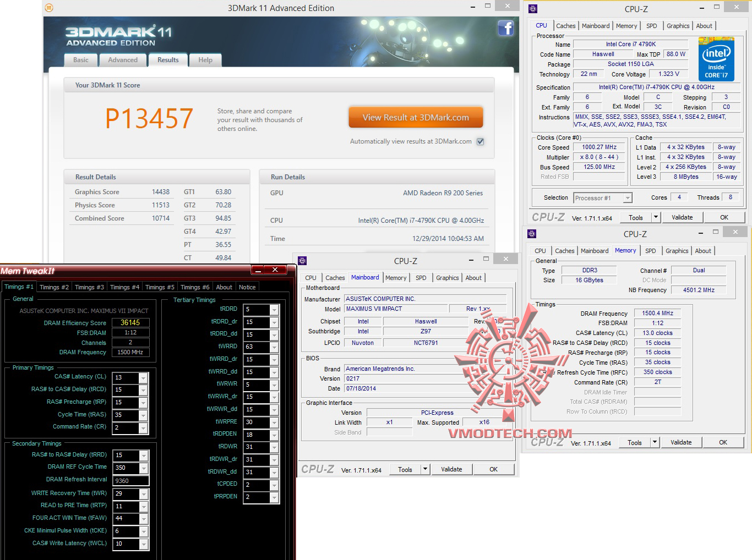Image resolution: width=752 pixels, height=560 pixels.
Task: Expand Cycle Time (tRAS) dropdown in MemTweakIt
Action: 143,415
